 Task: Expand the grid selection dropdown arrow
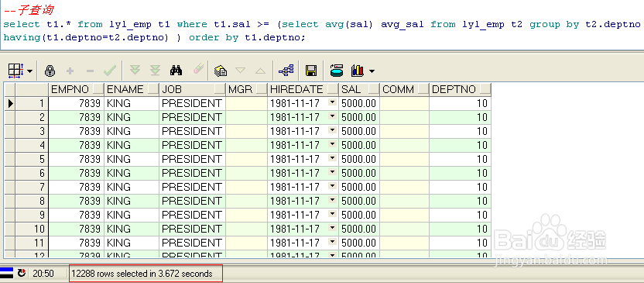point(29,71)
